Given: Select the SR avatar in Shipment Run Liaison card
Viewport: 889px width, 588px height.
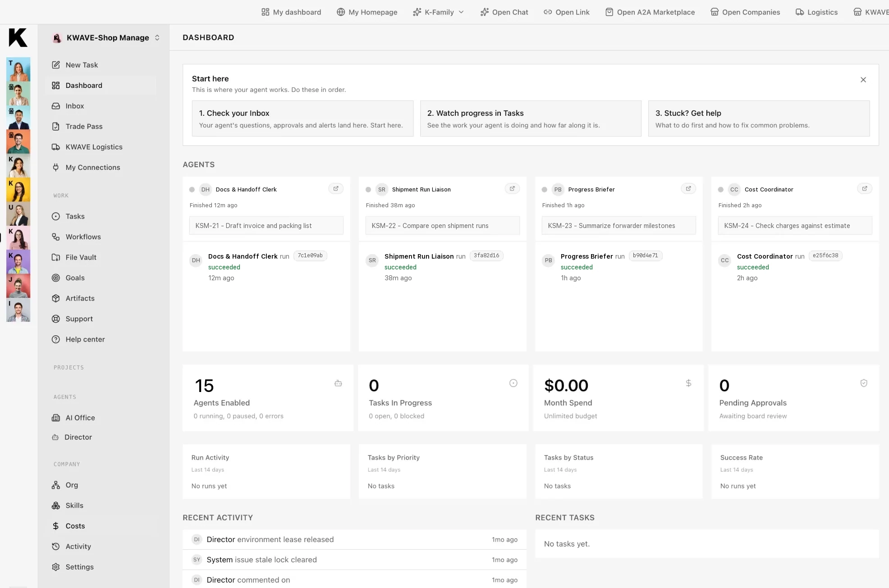Looking at the screenshot, I should click(x=382, y=190).
